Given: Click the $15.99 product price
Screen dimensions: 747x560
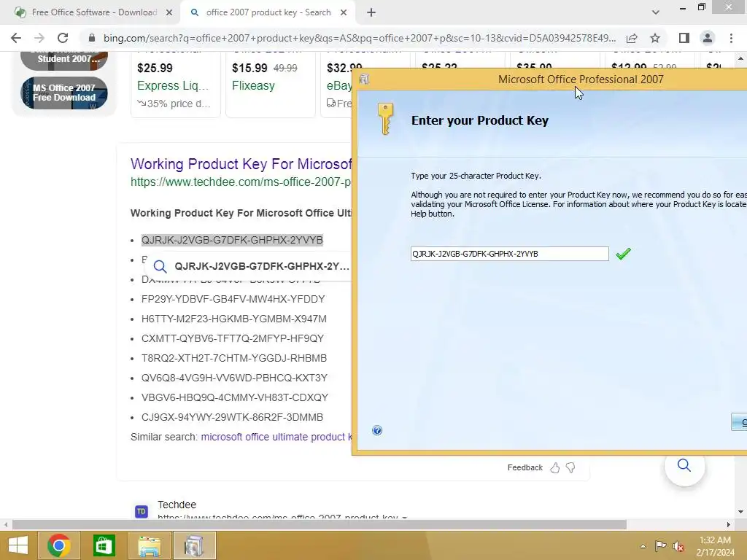Looking at the screenshot, I should pyautogui.click(x=249, y=68).
